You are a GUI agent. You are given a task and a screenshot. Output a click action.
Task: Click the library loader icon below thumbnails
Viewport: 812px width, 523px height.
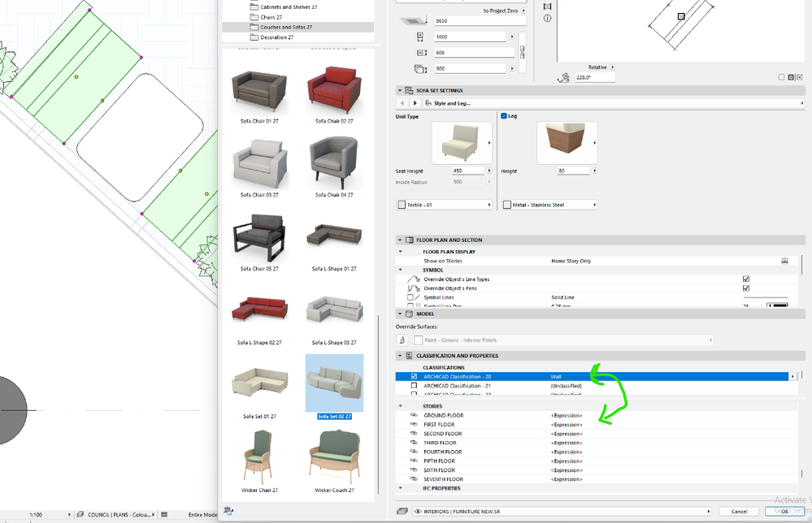tap(228, 511)
